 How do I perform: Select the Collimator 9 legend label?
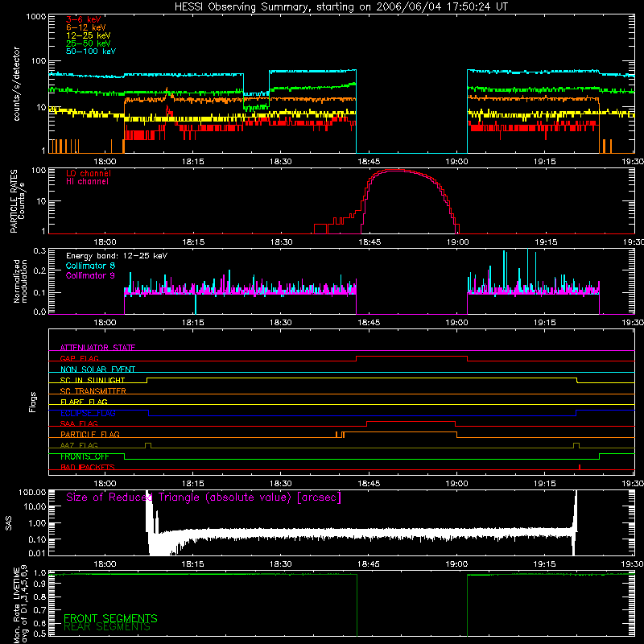coord(90,275)
